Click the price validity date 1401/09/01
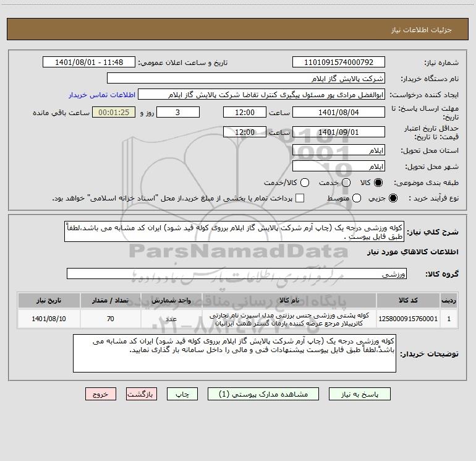Image resolution: width=476 pixels, height=461 pixels. [x=339, y=132]
